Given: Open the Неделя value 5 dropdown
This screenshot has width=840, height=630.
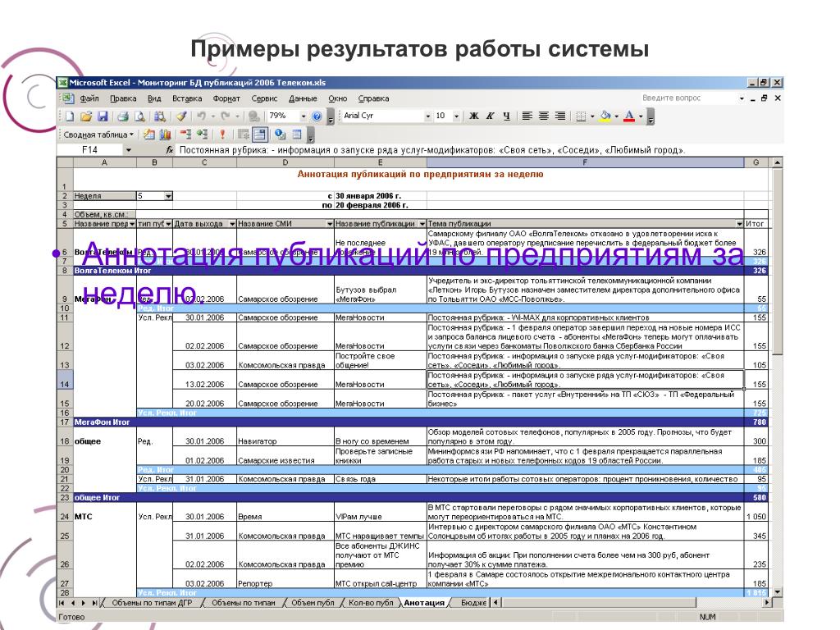Looking at the screenshot, I should coord(168,196).
